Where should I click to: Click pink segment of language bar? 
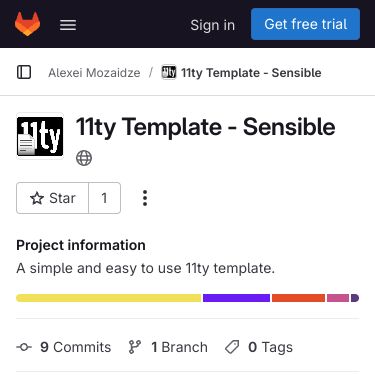coord(338,298)
